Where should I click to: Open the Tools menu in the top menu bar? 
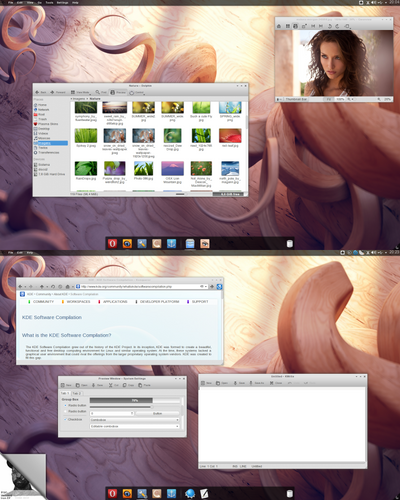click(x=49, y=2)
